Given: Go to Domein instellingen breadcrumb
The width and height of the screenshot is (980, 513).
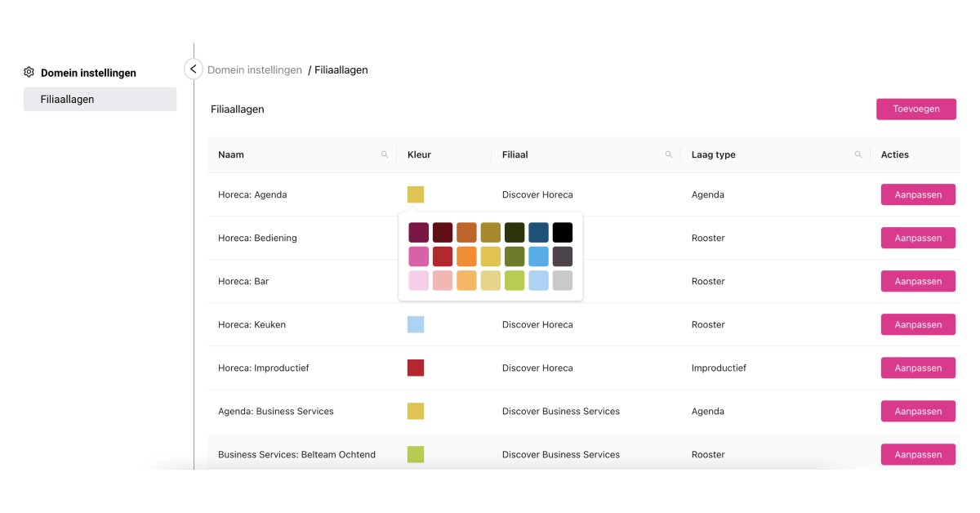Looking at the screenshot, I should [x=255, y=70].
